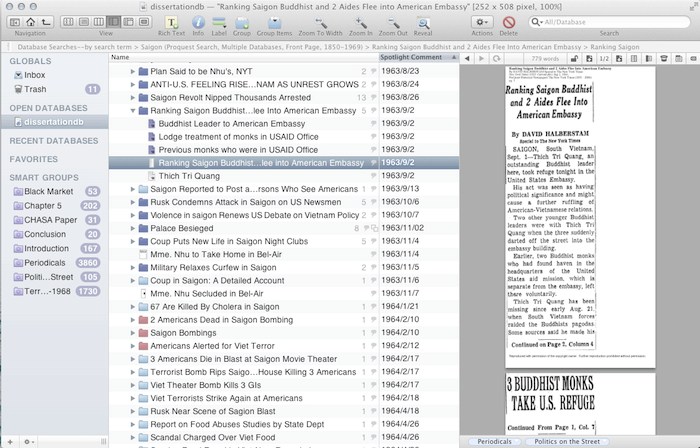Select the Periodicals tag at bottom
Image resolution: width=700 pixels, height=448 pixels.
point(494,441)
